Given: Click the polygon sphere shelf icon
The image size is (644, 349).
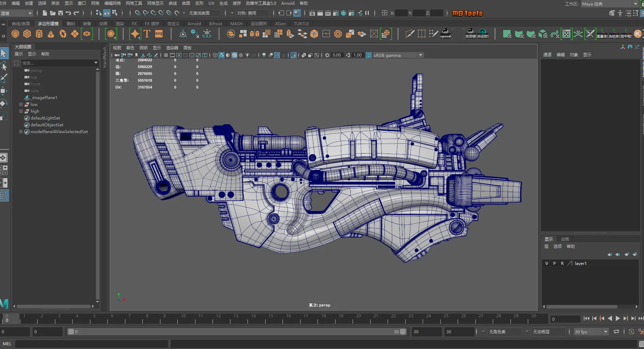Looking at the screenshot, I should (15, 34).
